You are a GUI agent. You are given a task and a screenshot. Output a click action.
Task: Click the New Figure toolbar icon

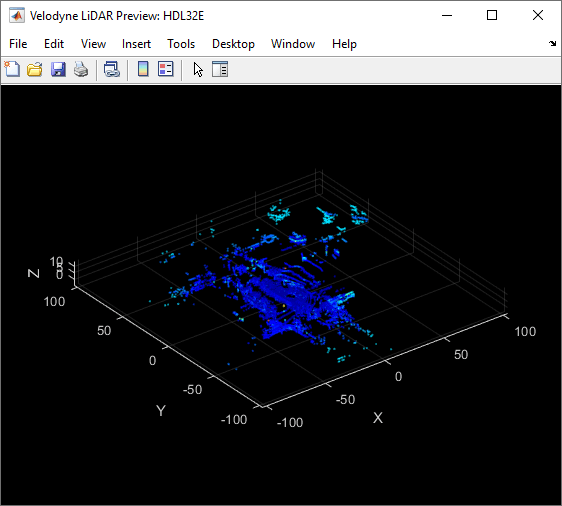[12, 69]
